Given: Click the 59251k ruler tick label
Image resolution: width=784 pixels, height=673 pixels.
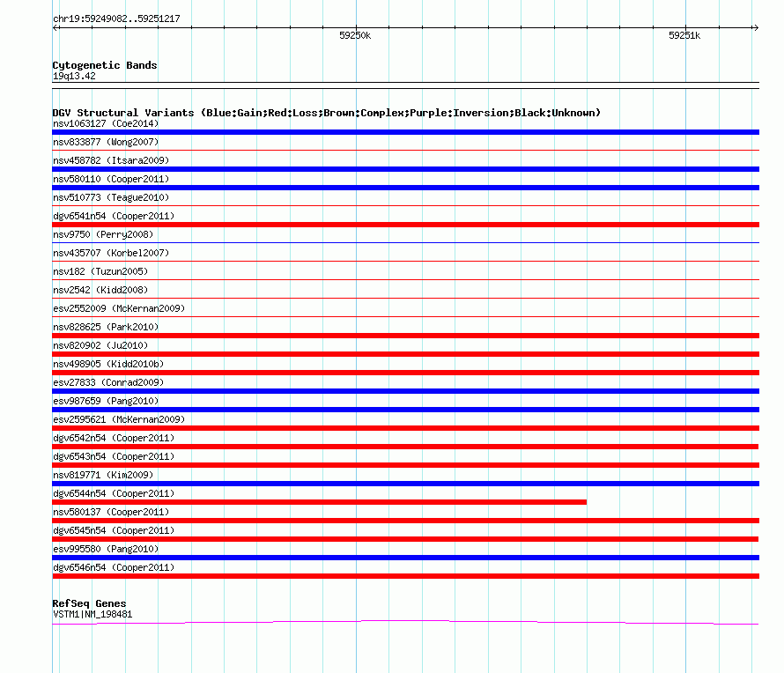Looking at the screenshot, I should pos(684,35).
